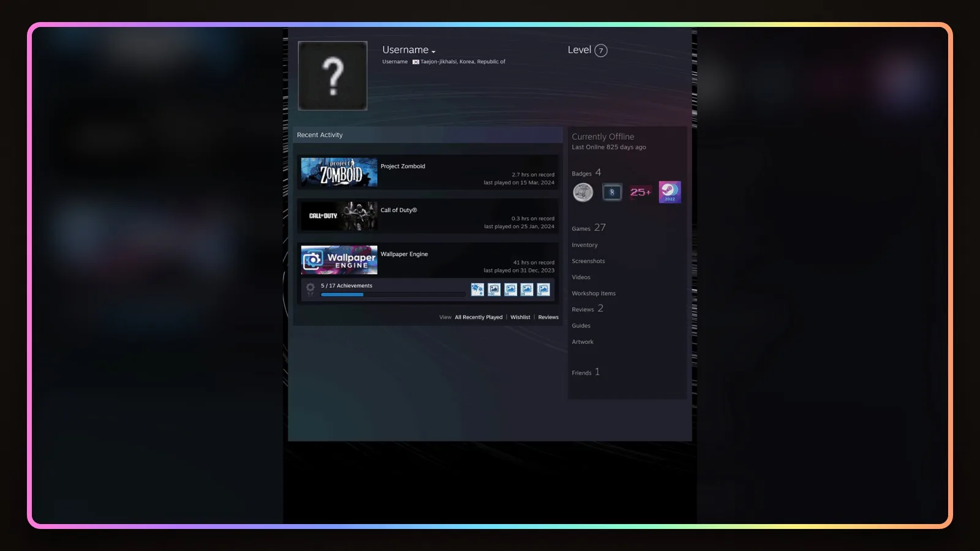
Task: Open the Friends 1 link
Action: click(586, 372)
